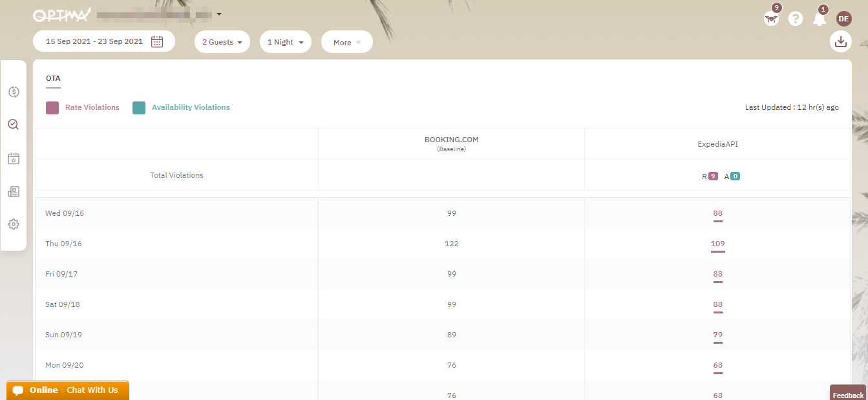This screenshot has width=868, height=400.
Task: Click Expedia rate 68 for Mon 09/20
Action: tap(718, 366)
